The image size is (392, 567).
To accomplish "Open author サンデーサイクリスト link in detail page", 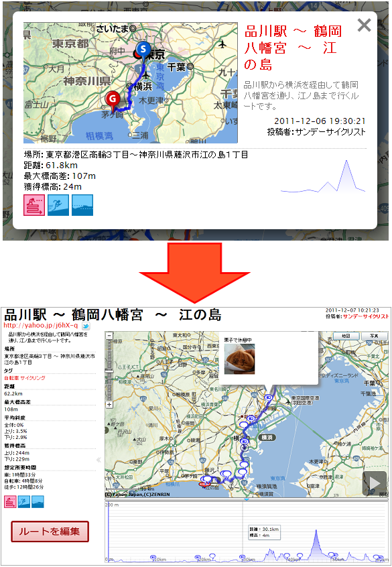I will coord(366,316).
